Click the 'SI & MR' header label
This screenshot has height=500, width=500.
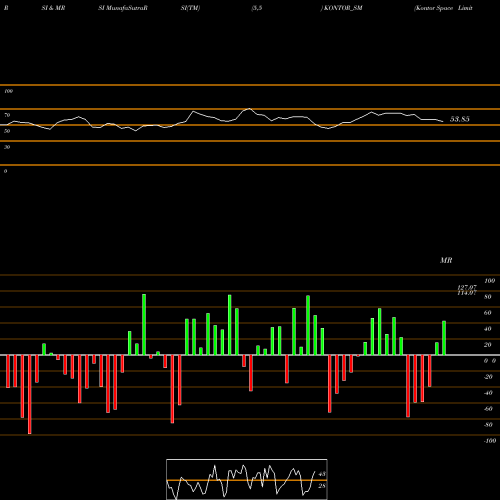(x=53, y=8)
